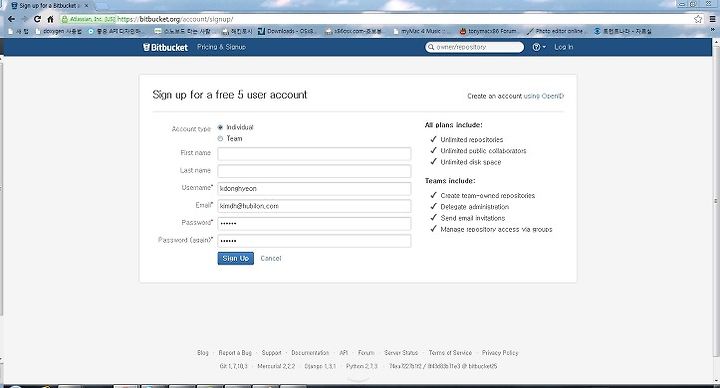Focus the First name field
720x388 pixels.
[x=314, y=154]
